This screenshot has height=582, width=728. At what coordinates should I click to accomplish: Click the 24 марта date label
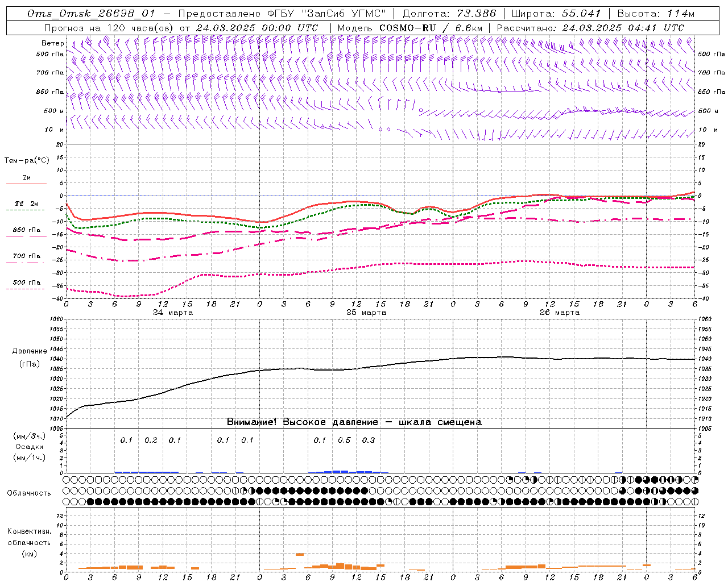[x=173, y=313]
